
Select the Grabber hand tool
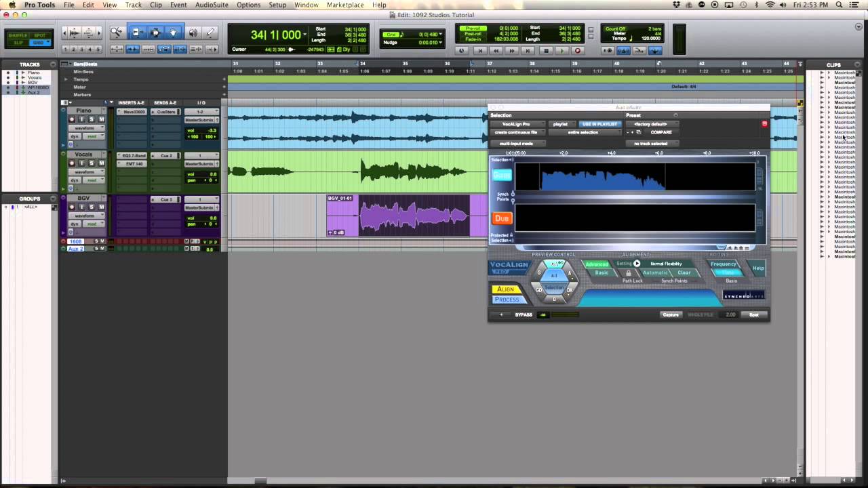[x=173, y=32]
